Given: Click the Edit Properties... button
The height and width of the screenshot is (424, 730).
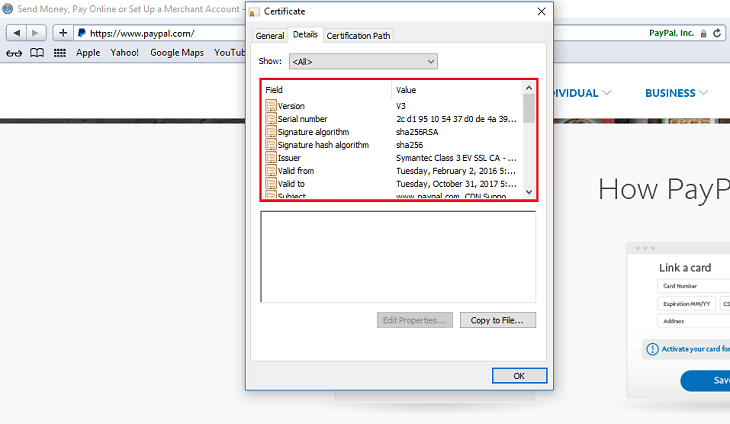Looking at the screenshot, I should click(x=414, y=320).
